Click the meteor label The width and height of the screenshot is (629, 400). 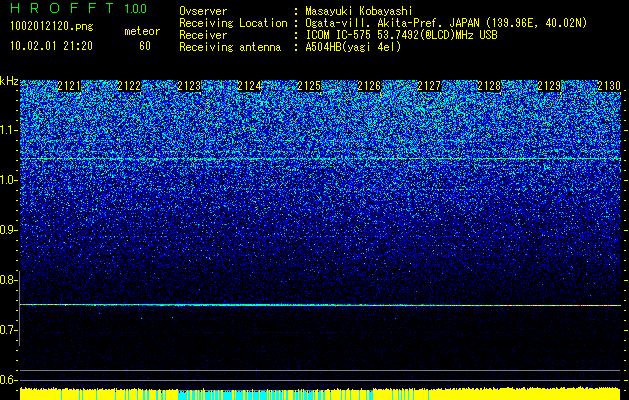(142, 31)
